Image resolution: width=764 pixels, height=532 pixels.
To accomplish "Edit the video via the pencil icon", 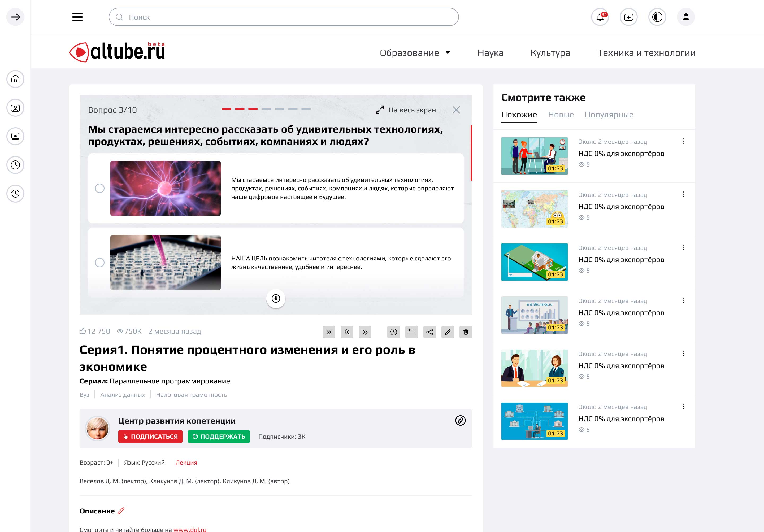I will coord(448,332).
